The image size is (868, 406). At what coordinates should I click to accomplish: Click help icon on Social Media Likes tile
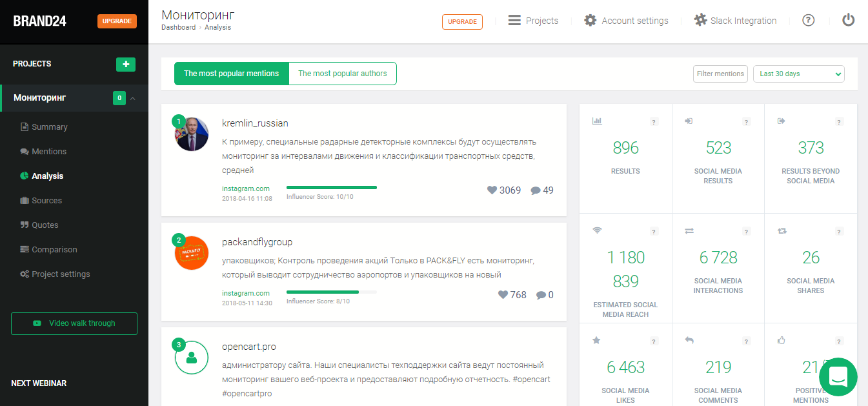(x=654, y=341)
